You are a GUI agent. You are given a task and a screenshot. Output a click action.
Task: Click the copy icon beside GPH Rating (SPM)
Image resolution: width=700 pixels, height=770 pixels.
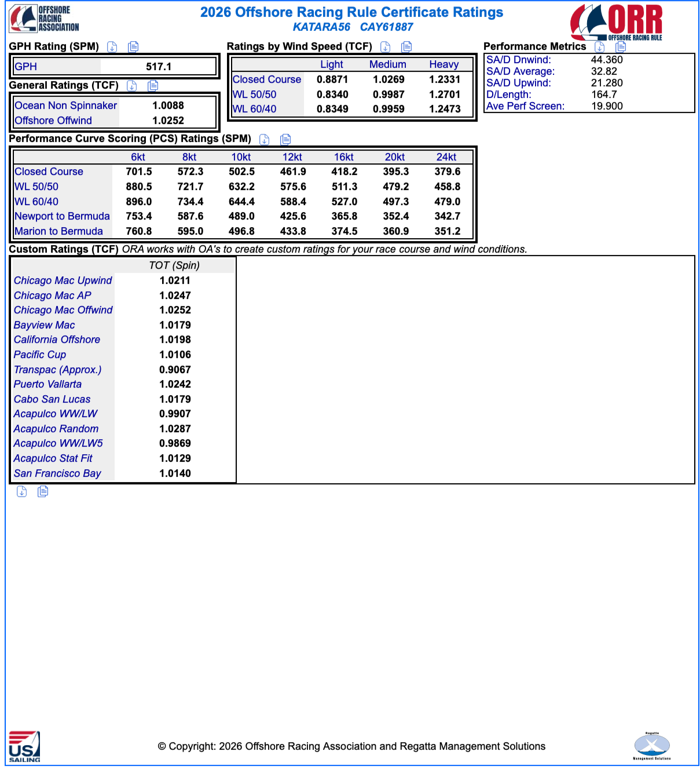click(x=133, y=47)
